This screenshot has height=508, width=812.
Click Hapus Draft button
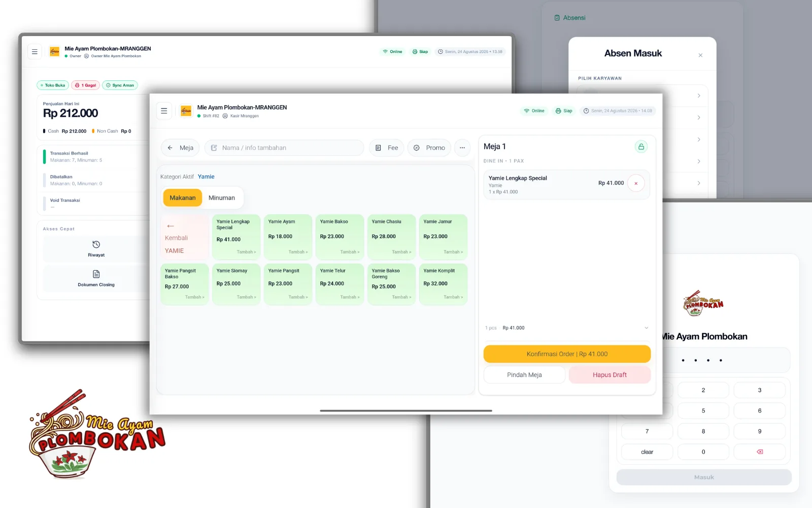click(610, 375)
